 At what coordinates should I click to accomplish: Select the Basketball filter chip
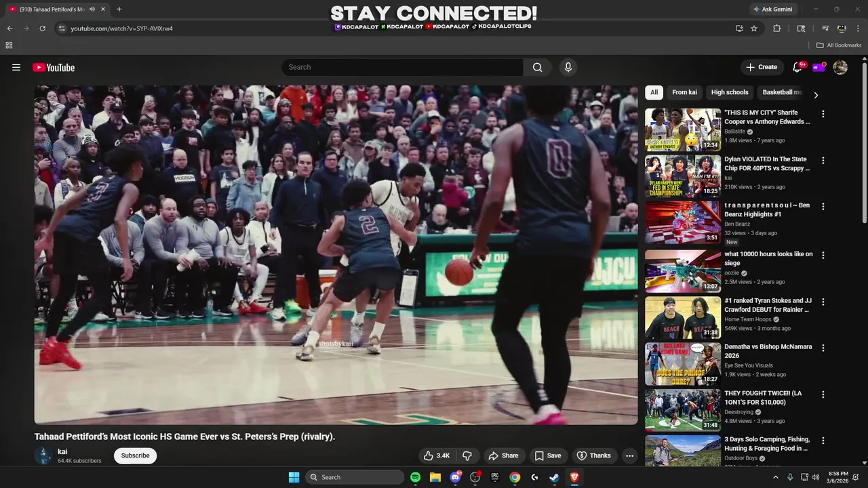point(781,92)
